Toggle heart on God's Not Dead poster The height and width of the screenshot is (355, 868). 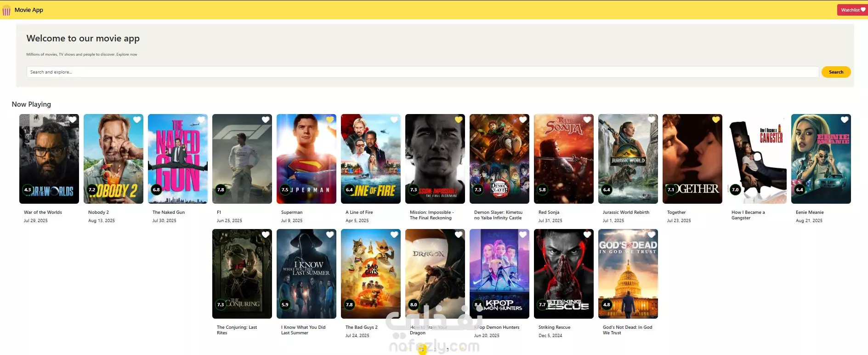point(652,235)
